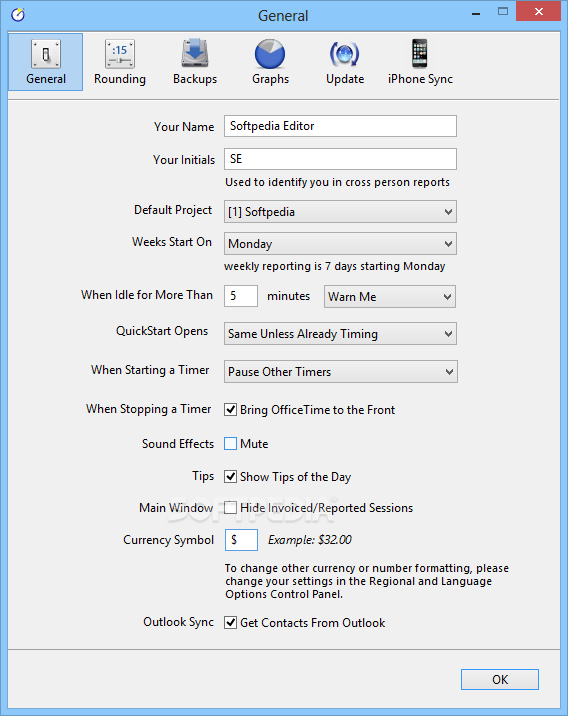Viewport: 568px width, 716px height.
Task: Open the General preferences tab
Action: pos(46,62)
